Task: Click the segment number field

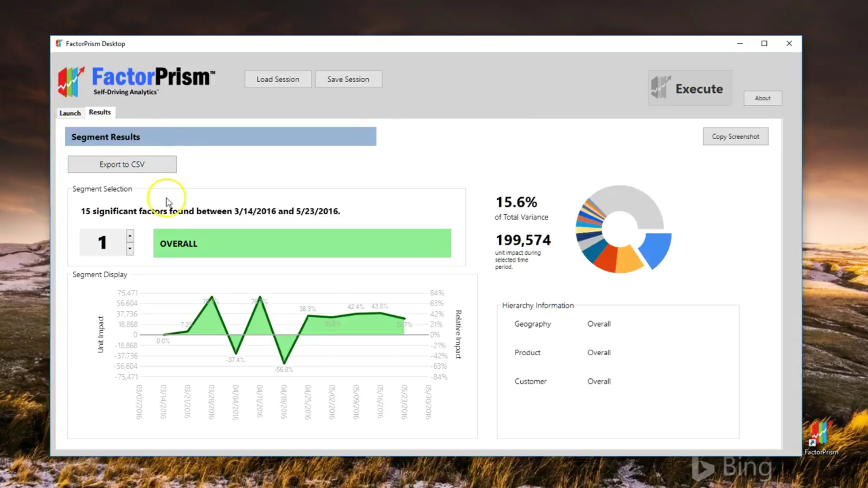Action: (x=103, y=243)
